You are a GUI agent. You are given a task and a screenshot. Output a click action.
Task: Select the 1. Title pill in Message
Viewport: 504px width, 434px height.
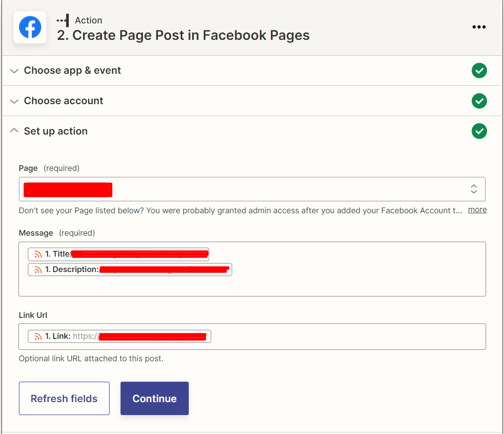119,254
